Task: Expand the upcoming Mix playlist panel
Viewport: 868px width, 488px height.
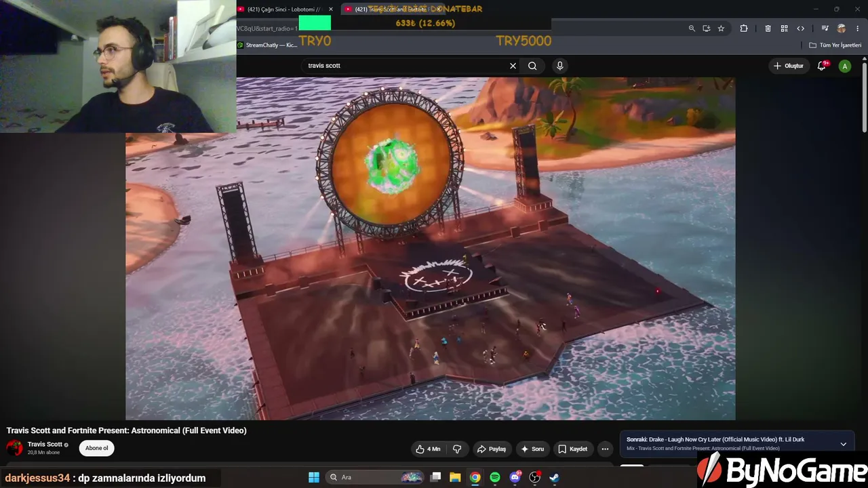Action: 843,444
